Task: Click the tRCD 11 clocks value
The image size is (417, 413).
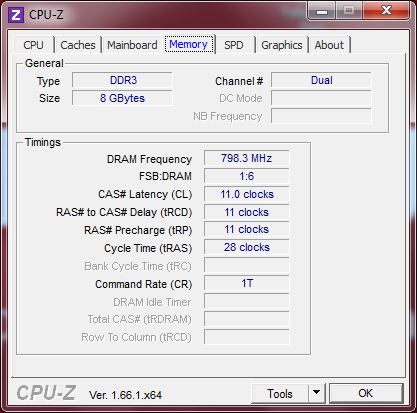Action: pos(247,212)
